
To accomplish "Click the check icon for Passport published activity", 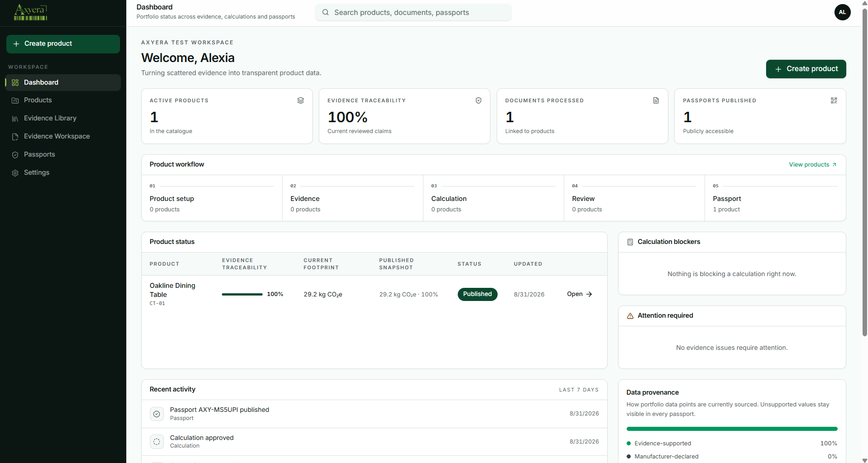I will [x=157, y=414].
